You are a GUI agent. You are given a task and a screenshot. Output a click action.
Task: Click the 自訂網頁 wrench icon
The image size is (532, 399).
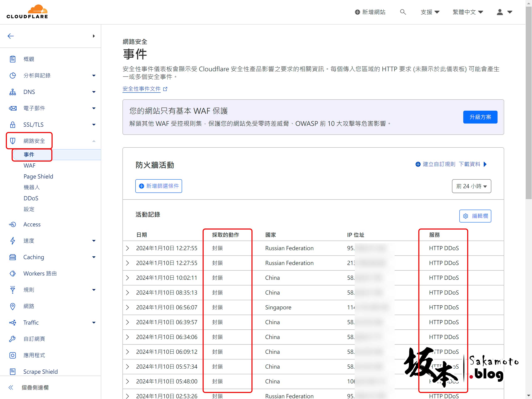point(12,339)
